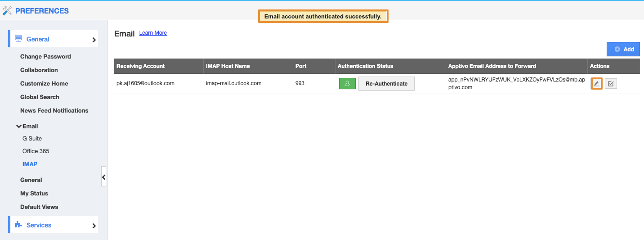Viewport: 644px width, 240px height.
Task: Open Global Search preferences
Action: [x=40, y=97]
